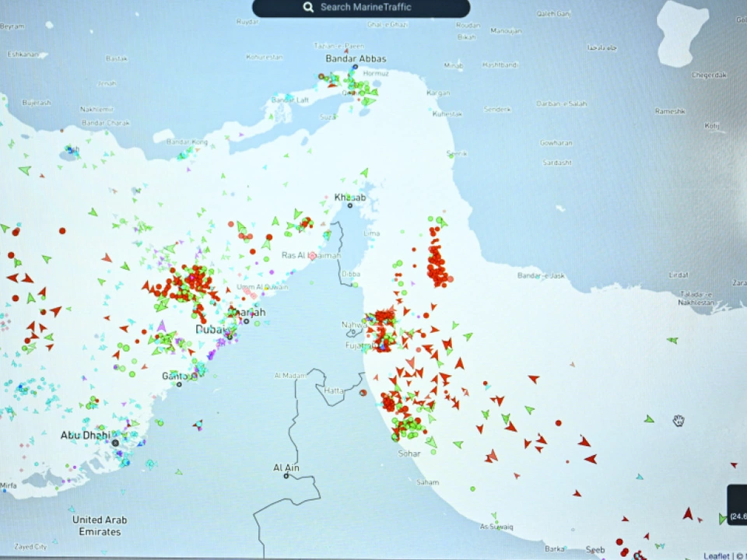Select the Gantoot port marker

click(x=179, y=383)
